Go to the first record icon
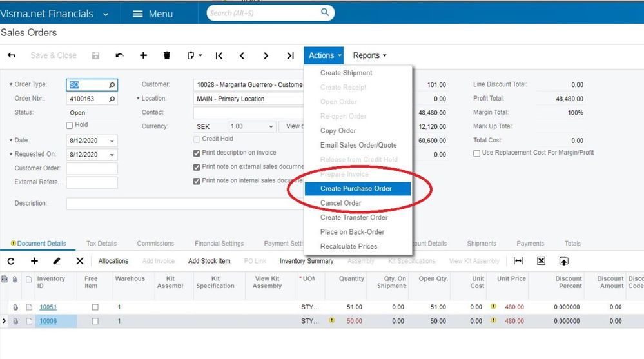The height and width of the screenshot is (359, 644). 219,55
